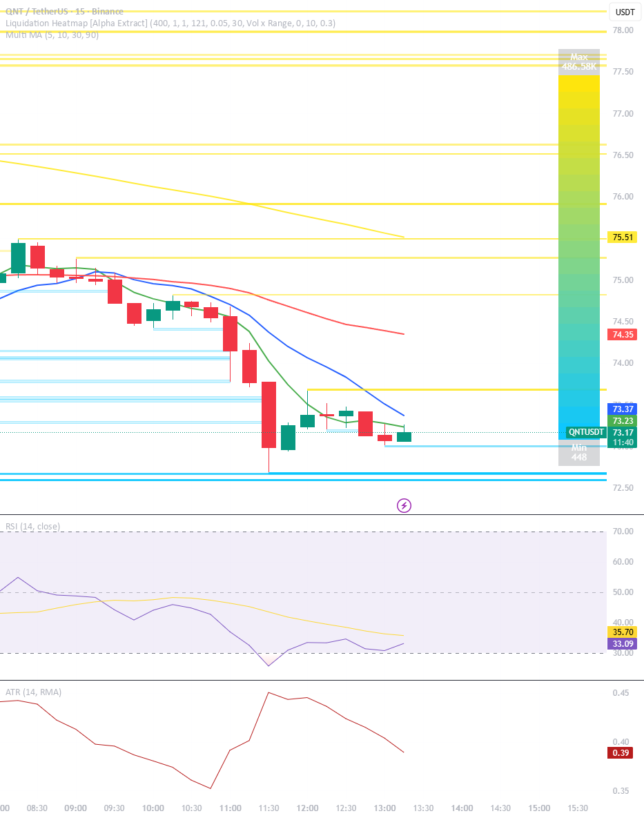The width and height of the screenshot is (644, 818).
Task: Click the 14:00 time axis label
Action: [462, 808]
